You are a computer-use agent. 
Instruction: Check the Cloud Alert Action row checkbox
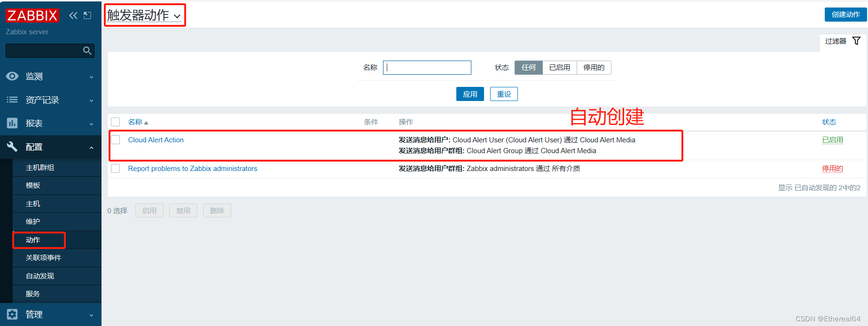pyautogui.click(x=116, y=140)
